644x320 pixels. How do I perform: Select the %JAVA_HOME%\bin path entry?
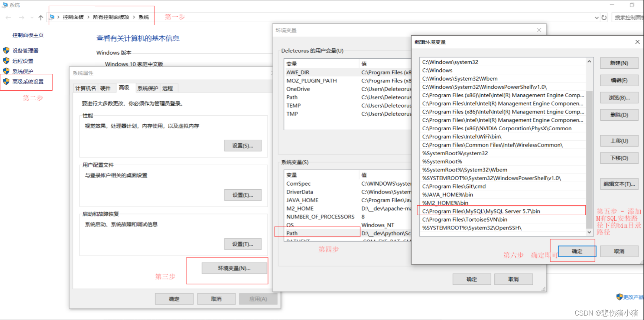coord(503,195)
